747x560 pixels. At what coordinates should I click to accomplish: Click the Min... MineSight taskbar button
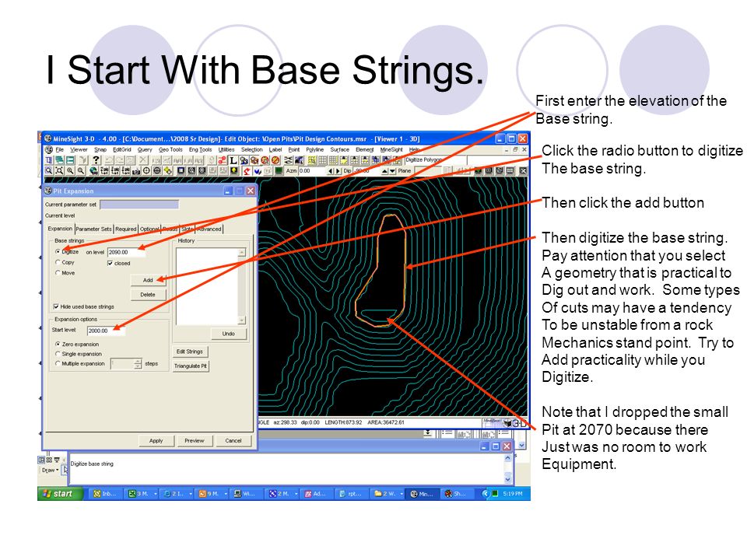point(423,494)
